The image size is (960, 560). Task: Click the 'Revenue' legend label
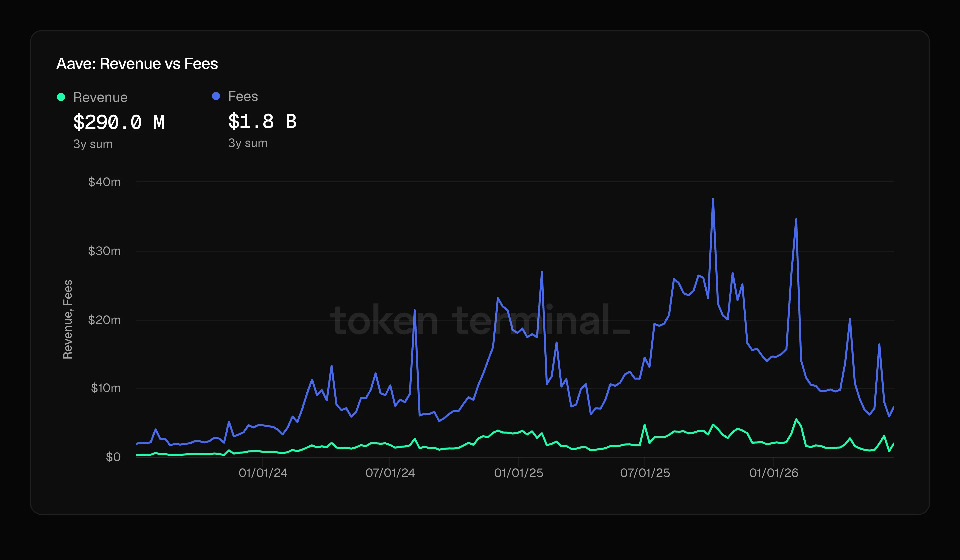click(x=100, y=97)
